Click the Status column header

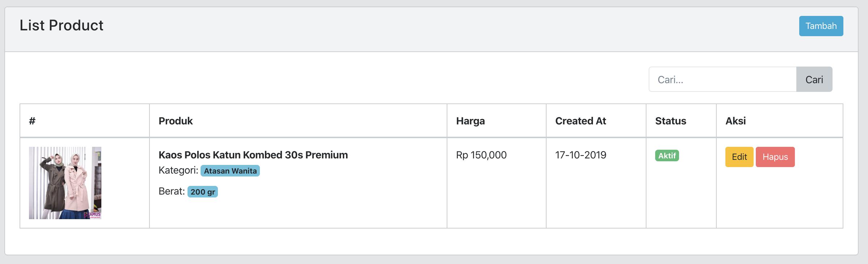[x=670, y=121]
